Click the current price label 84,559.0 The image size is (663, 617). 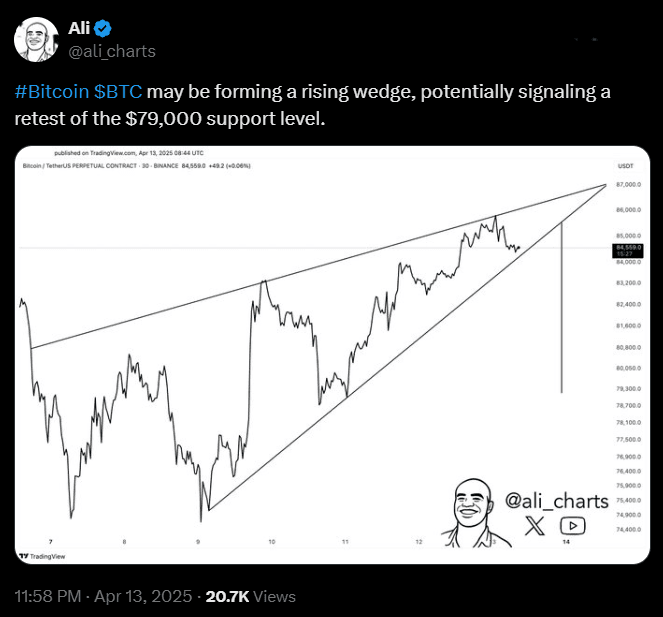[628, 250]
